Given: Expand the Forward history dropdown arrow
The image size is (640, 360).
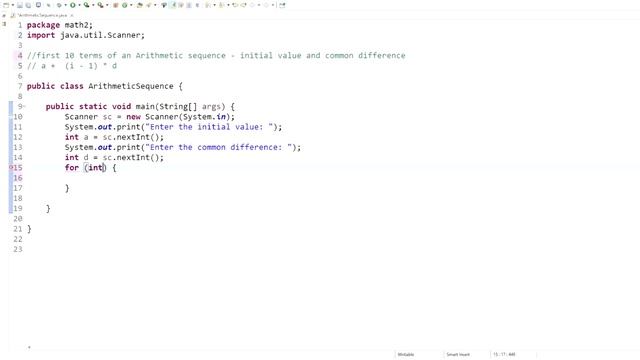Looking at the screenshot, I should pyautogui.click(x=273, y=5).
